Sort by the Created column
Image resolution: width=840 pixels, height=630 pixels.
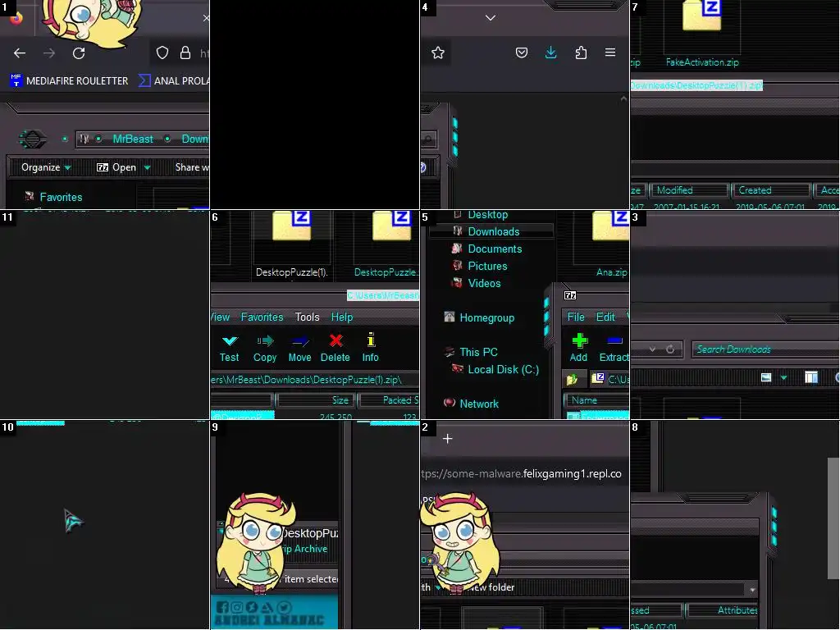[769, 190]
